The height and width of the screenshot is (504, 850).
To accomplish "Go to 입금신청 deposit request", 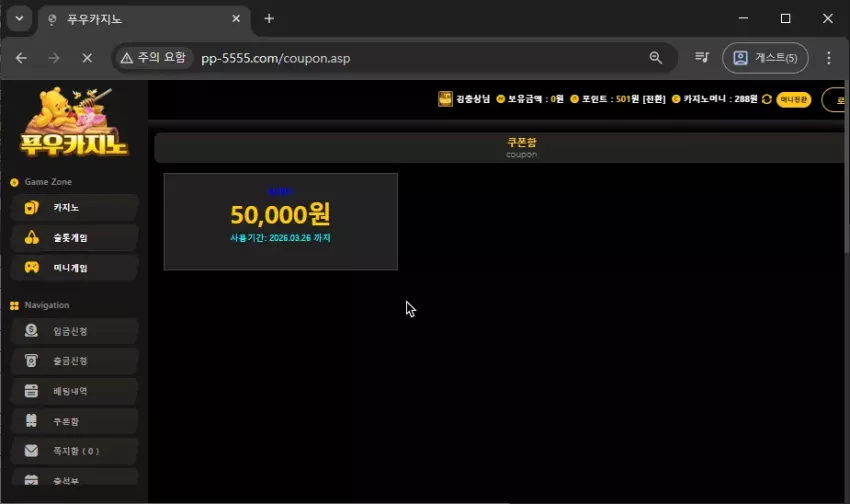I will pyautogui.click(x=74, y=331).
